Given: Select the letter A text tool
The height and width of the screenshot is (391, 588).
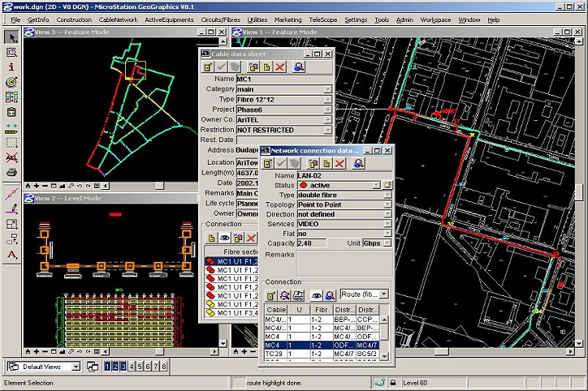Looking at the screenshot, I should pyautogui.click(x=11, y=255).
